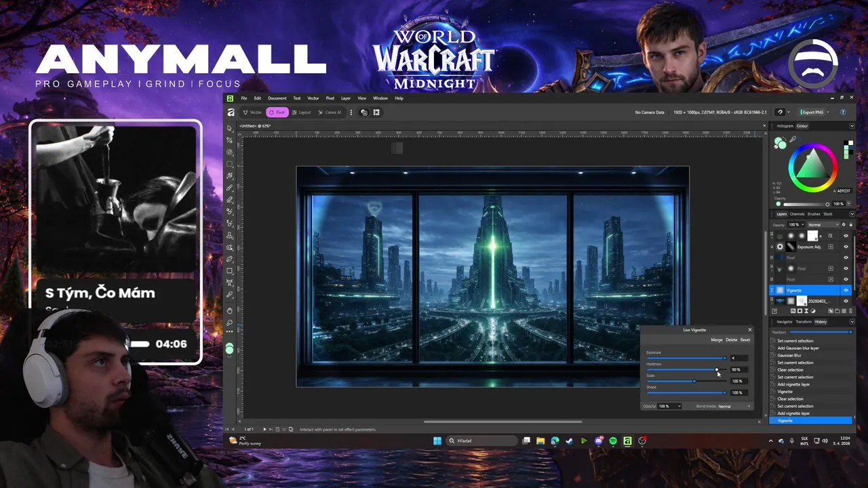
Task: Open File Explorer from the taskbar
Action: [x=540, y=441]
